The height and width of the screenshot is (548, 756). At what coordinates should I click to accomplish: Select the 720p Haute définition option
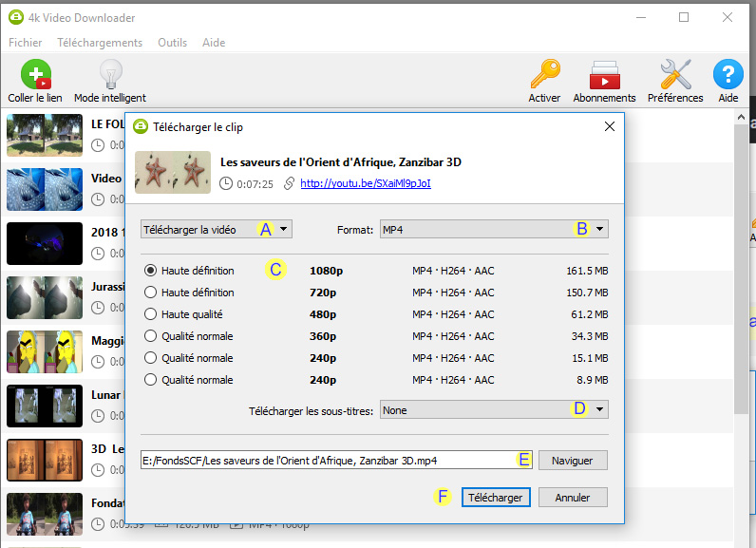[150, 293]
